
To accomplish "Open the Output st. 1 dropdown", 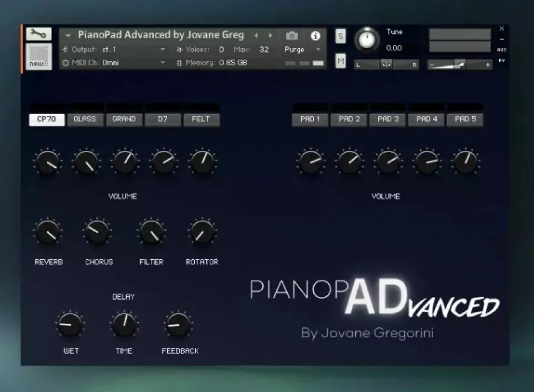I will [x=114, y=50].
